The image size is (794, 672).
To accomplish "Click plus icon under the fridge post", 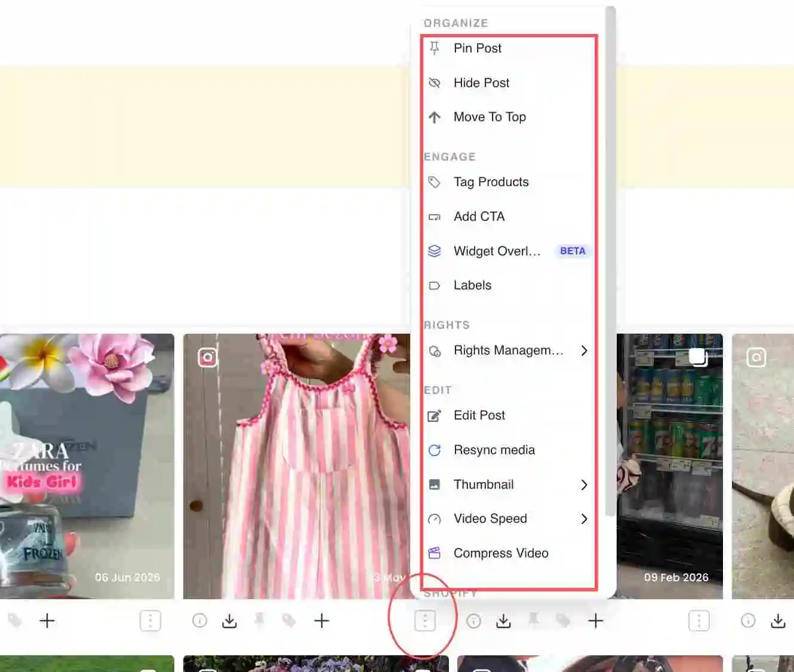I will (x=596, y=621).
